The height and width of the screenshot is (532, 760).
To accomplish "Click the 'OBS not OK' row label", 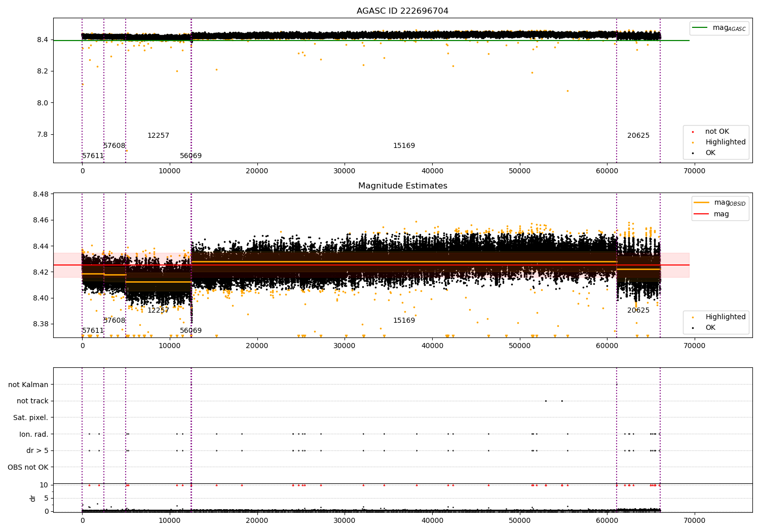I will coord(28,467).
